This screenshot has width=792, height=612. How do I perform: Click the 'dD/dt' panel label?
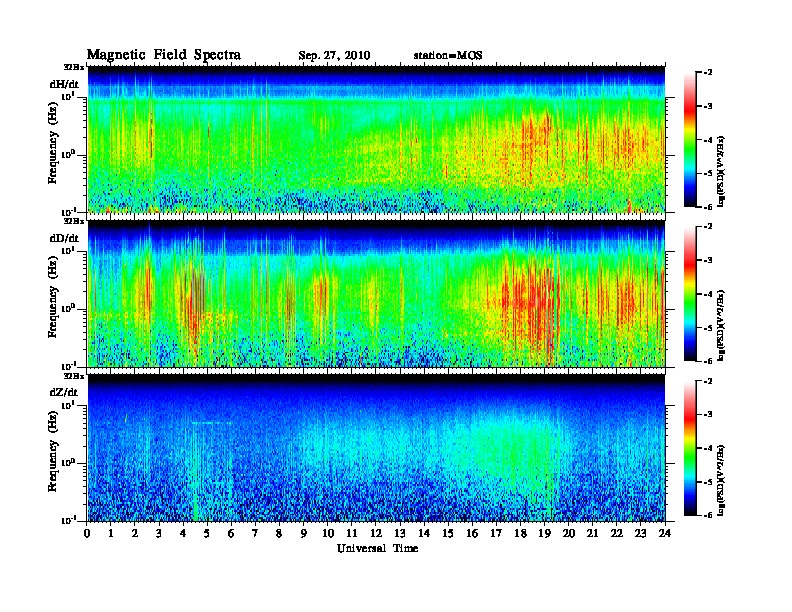[64, 238]
